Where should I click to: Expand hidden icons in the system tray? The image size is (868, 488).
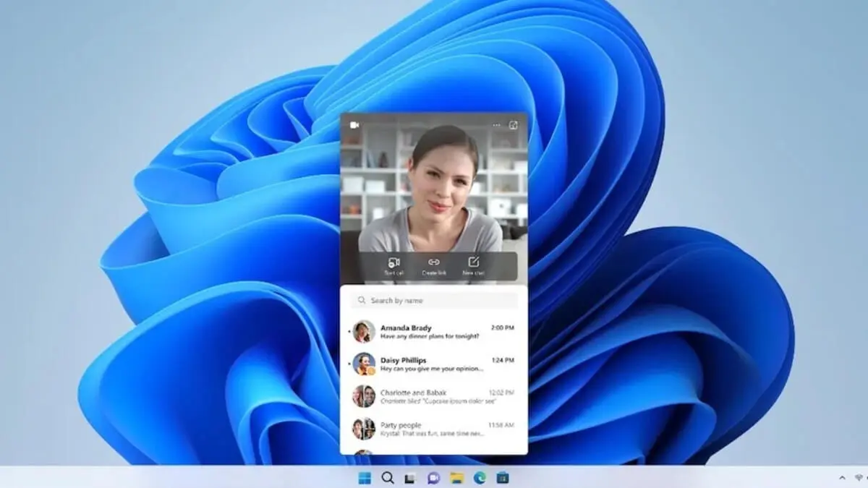(842, 478)
